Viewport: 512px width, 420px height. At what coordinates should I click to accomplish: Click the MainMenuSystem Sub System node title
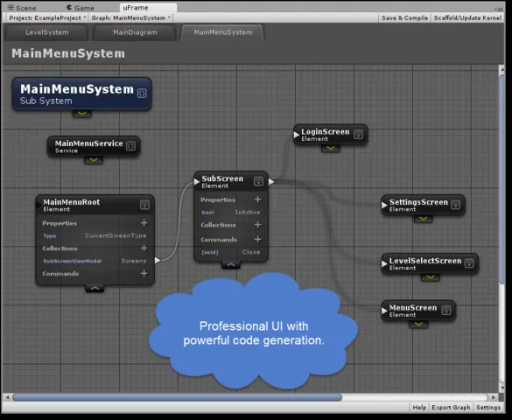77,89
